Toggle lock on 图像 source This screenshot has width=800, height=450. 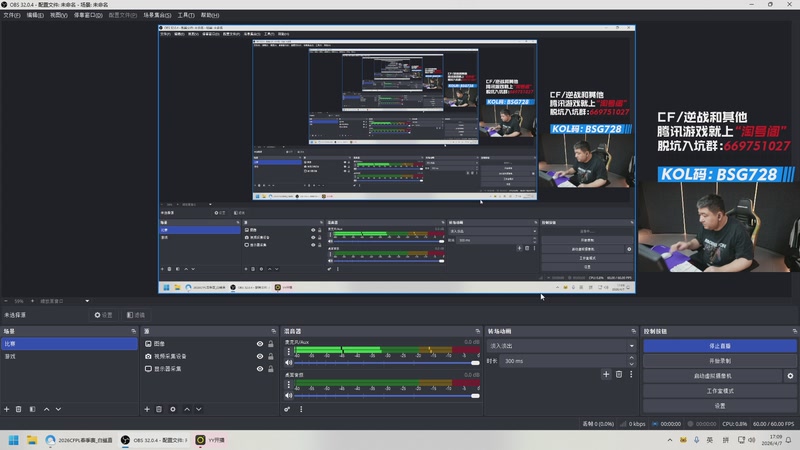(271, 344)
